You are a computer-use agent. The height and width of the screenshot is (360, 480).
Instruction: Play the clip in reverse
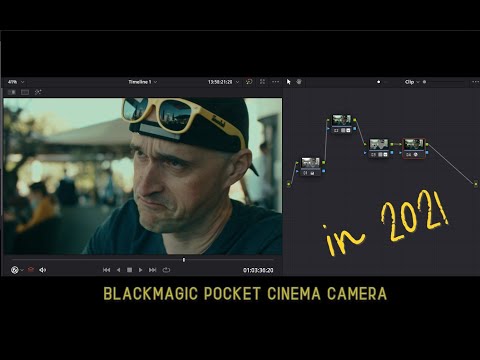click(119, 270)
